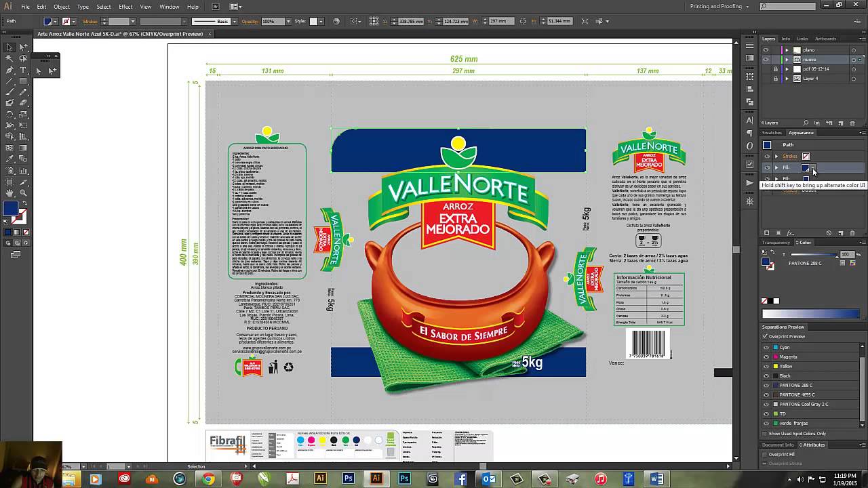
Task: Select the Rotate tool
Action: tap(9, 115)
